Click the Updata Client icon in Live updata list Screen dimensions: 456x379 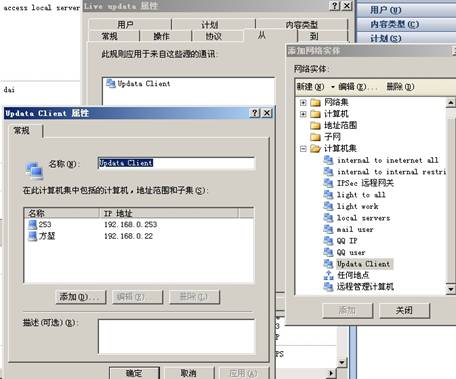click(x=110, y=83)
